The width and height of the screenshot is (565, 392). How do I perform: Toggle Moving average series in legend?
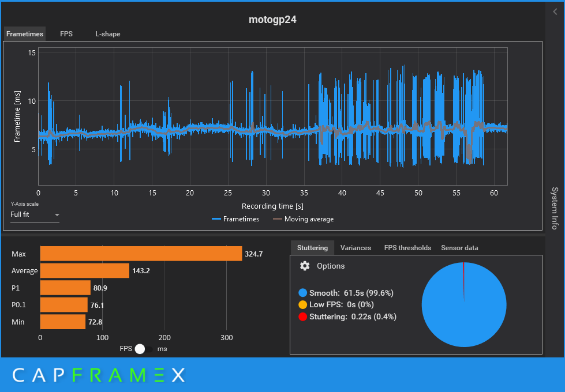pyautogui.click(x=303, y=219)
